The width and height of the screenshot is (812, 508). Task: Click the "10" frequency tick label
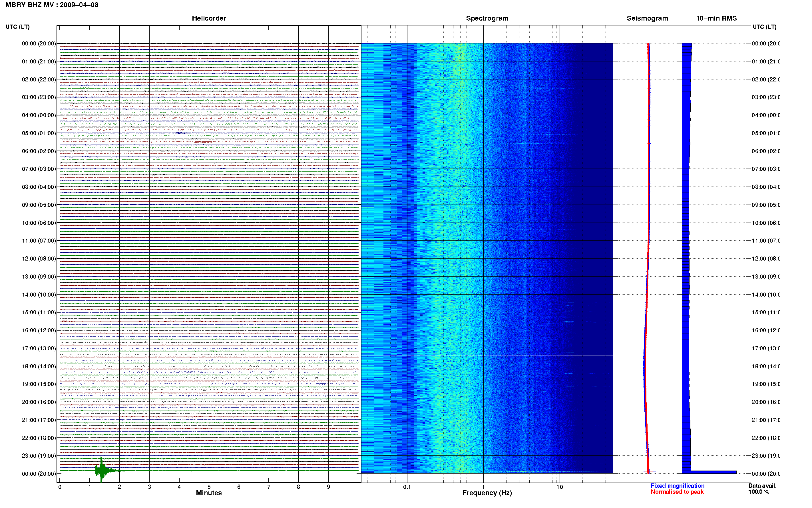pos(560,487)
